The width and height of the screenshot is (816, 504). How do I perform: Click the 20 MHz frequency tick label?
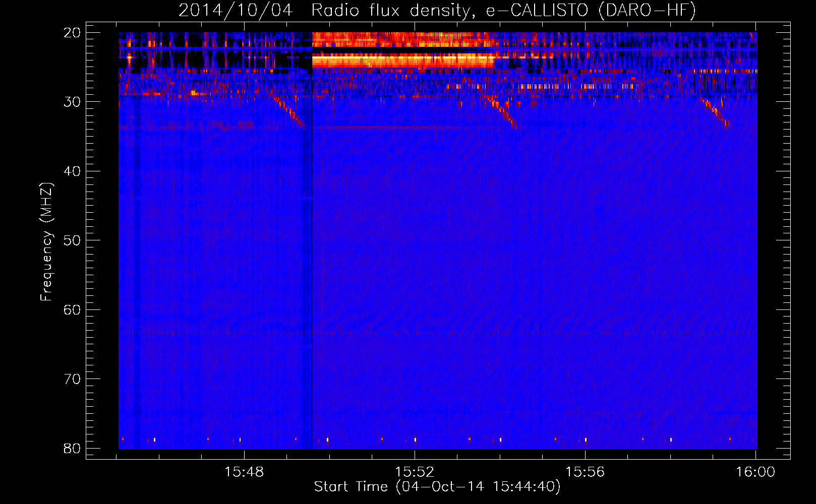click(73, 33)
